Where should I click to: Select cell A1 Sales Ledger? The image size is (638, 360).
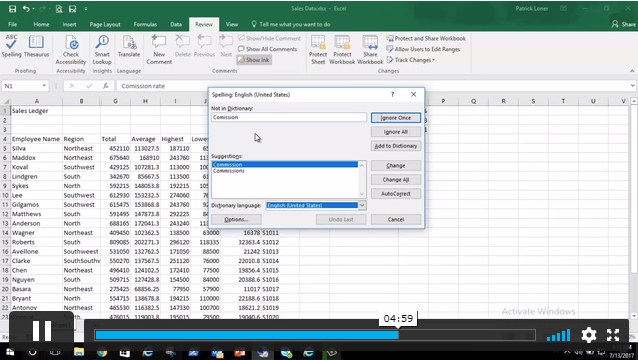(36, 111)
